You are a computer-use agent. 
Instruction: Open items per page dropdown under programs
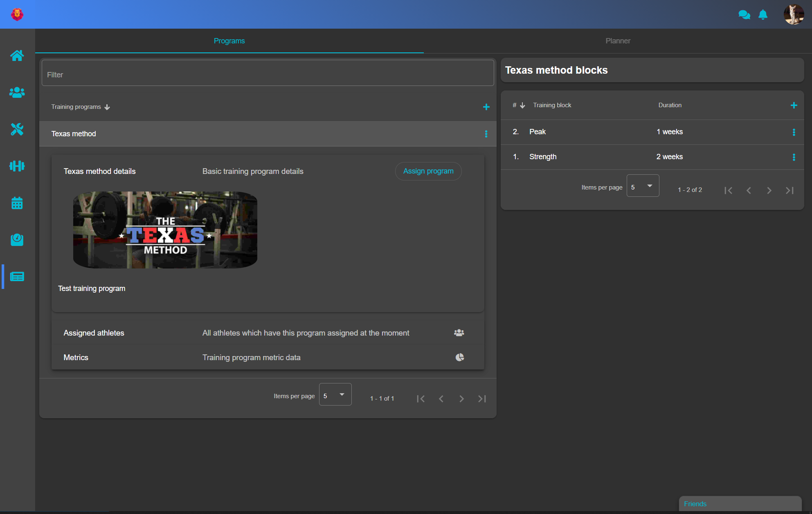(x=335, y=395)
